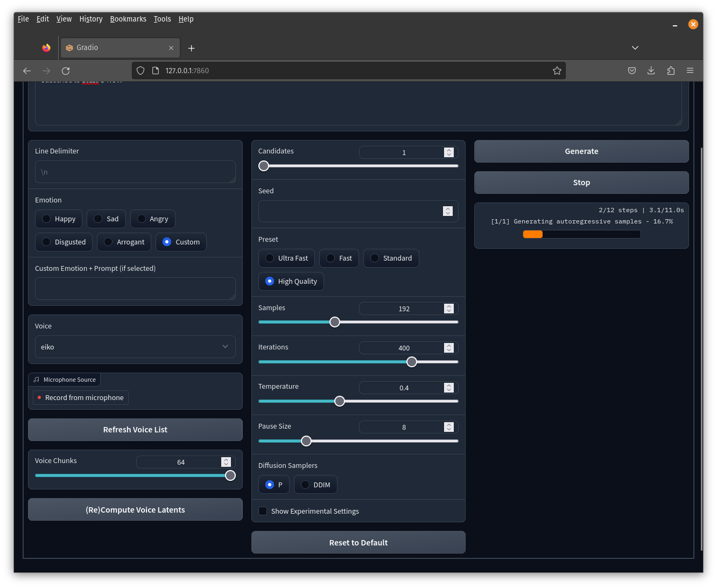Image resolution: width=717 pixels, height=588 pixels.
Task: Click the Candidates number stepper arrows
Action: (x=449, y=152)
